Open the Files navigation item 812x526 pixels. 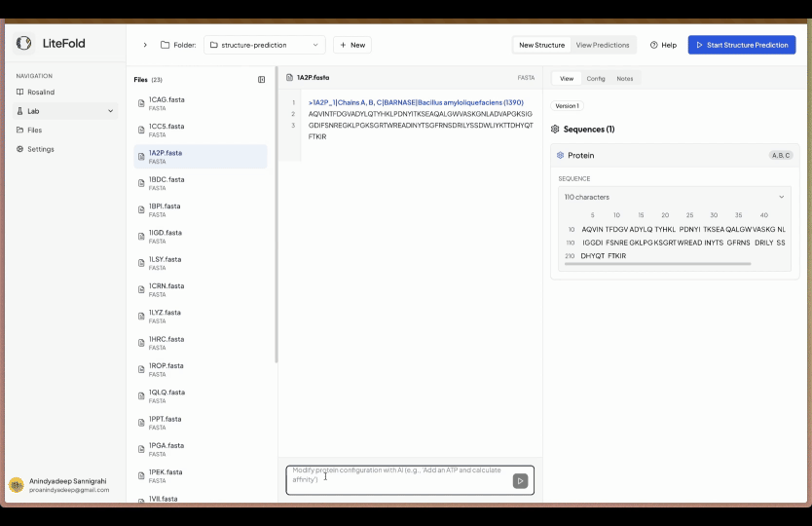click(x=34, y=130)
